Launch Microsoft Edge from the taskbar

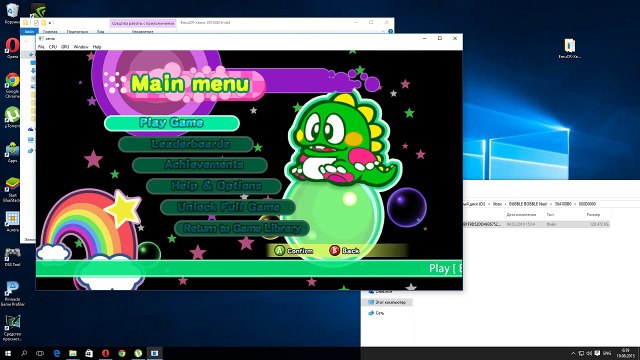pyautogui.click(x=57, y=353)
